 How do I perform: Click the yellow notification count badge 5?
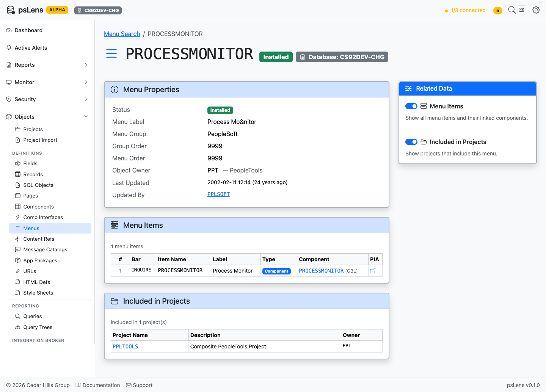pyautogui.click(x=498, y=10)
